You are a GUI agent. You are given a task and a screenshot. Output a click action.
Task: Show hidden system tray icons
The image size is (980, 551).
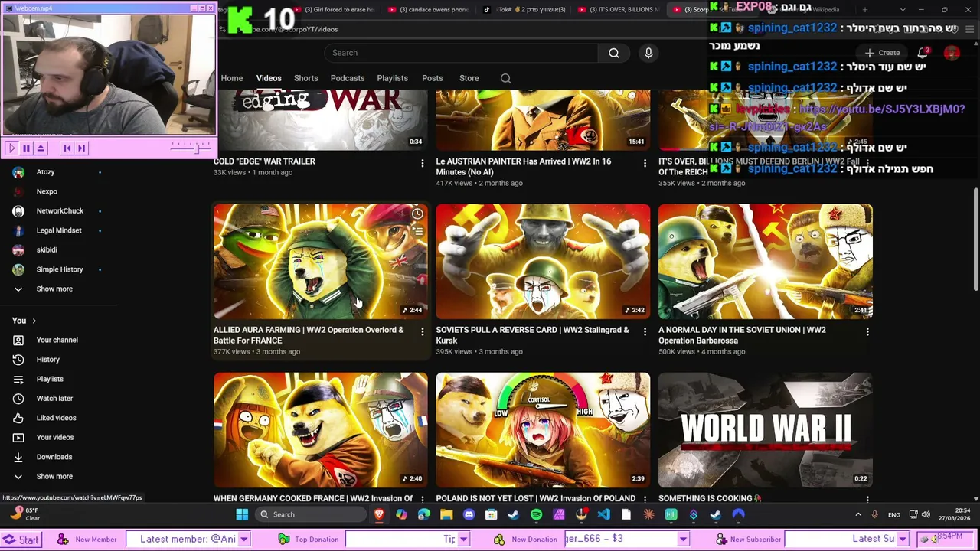[x=857, y=514]
